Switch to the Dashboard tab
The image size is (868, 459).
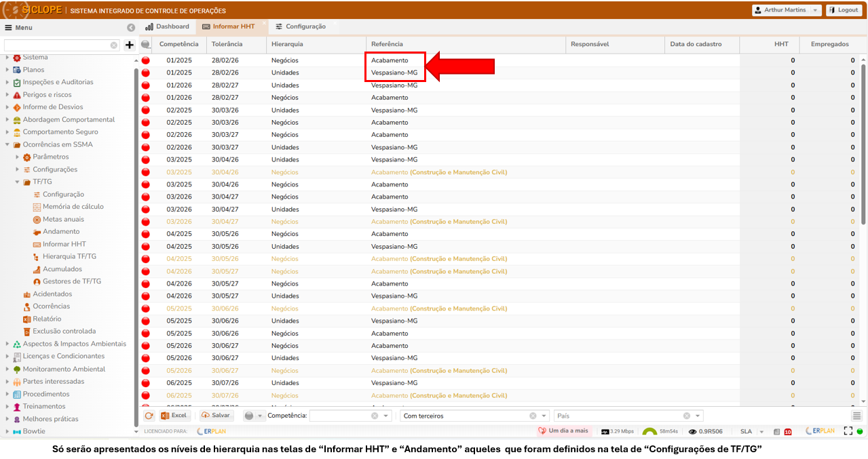[x=167, y=26]
